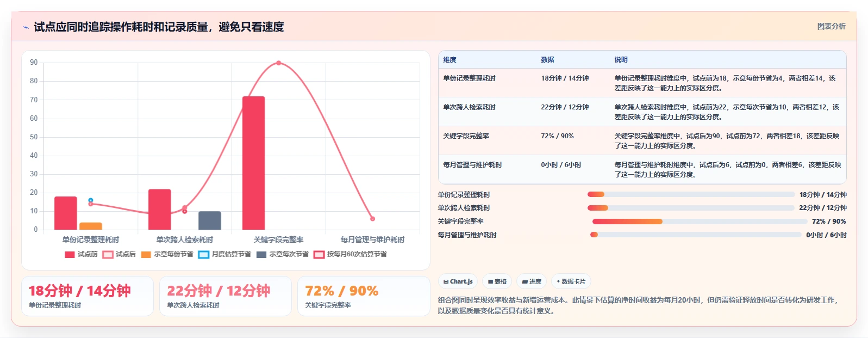Viewport: 868px width, 338px height.
Task: Click the 每月管理与维护耗时 x-axis label
Action: (x=372, y=239)
